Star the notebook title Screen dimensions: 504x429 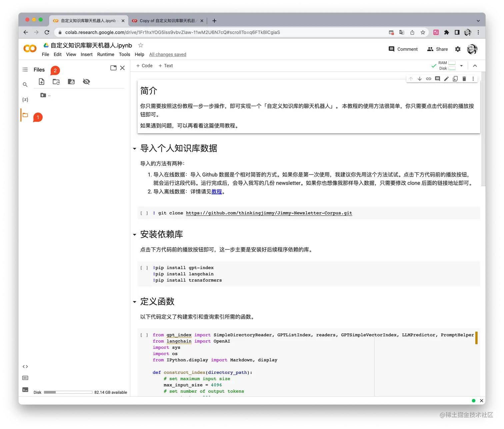[x=141, y=45]
